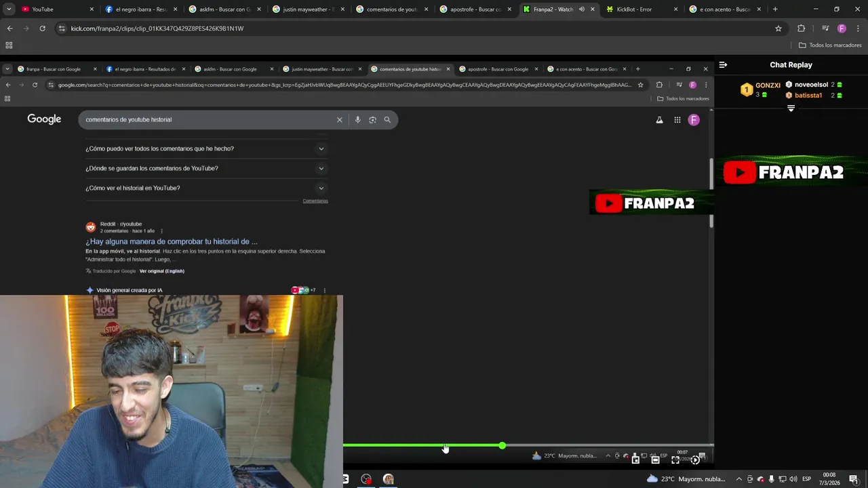Open the Google Labs flask icon

click(659, 120)
